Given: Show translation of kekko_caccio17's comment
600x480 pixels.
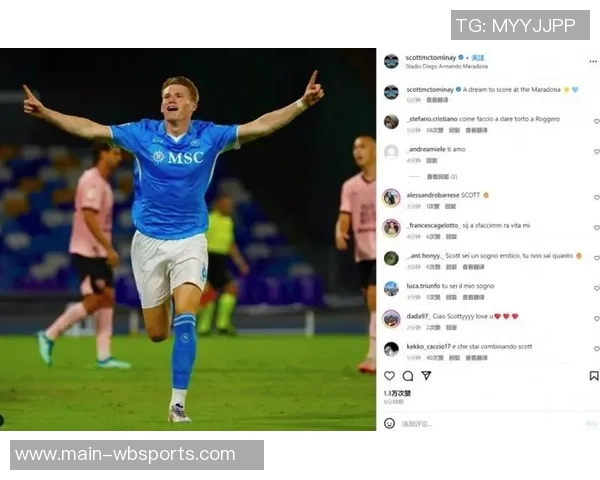Looking at the screenshot, I should tap(476, 358).
